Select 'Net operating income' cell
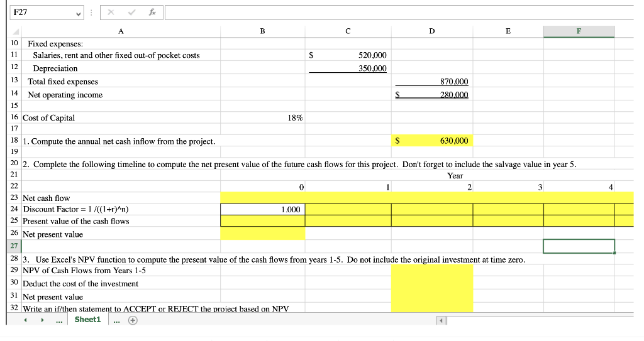The width and height of the screenshot is (644, 341). 121,94
